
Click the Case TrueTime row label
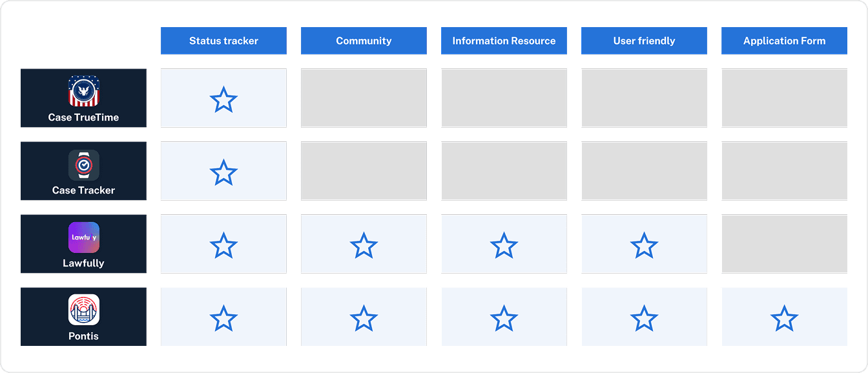[x=83, y=117]
